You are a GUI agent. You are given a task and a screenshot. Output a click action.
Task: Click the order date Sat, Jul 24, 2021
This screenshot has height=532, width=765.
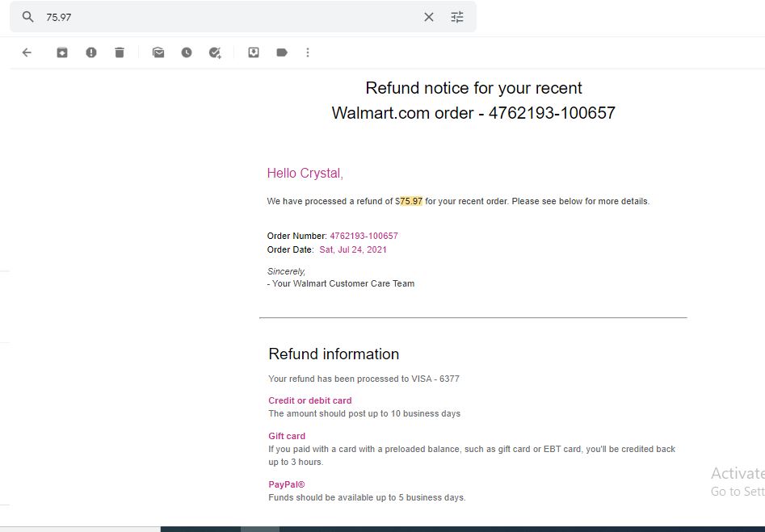tap(353, 249)
